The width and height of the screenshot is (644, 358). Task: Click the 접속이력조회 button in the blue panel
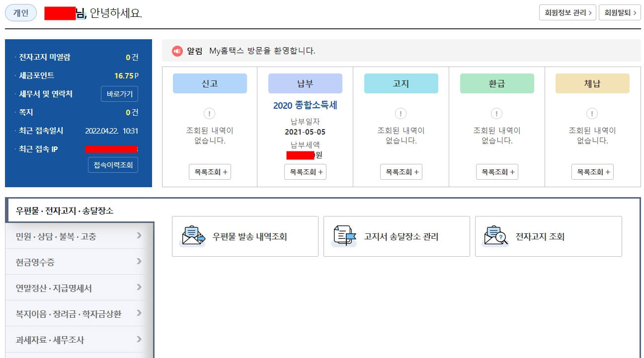[113, 165]
